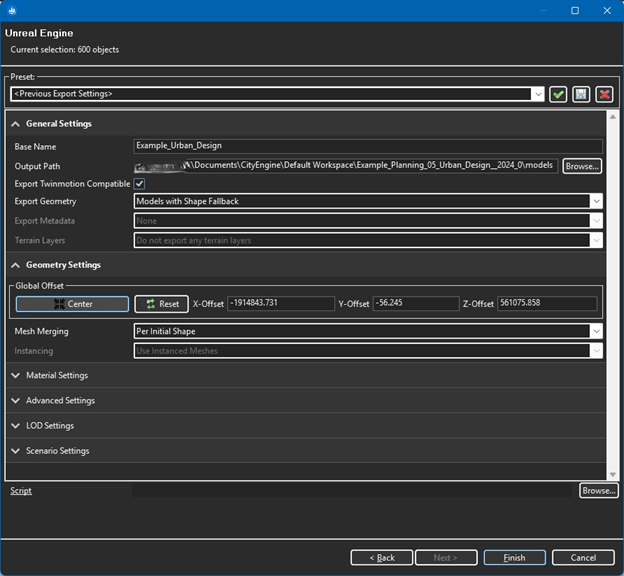
Task: Edit the Base Name field
Action: 368,146
